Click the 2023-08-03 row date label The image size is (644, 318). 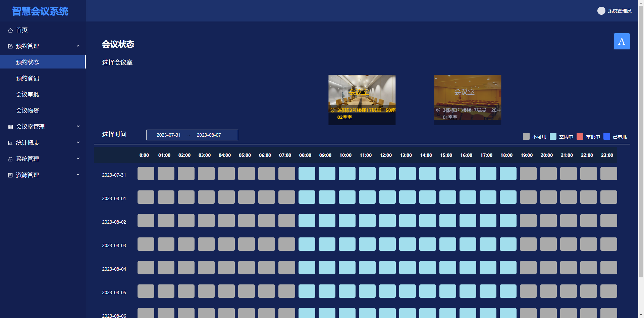pyautogui.click(x=114, y=245)
